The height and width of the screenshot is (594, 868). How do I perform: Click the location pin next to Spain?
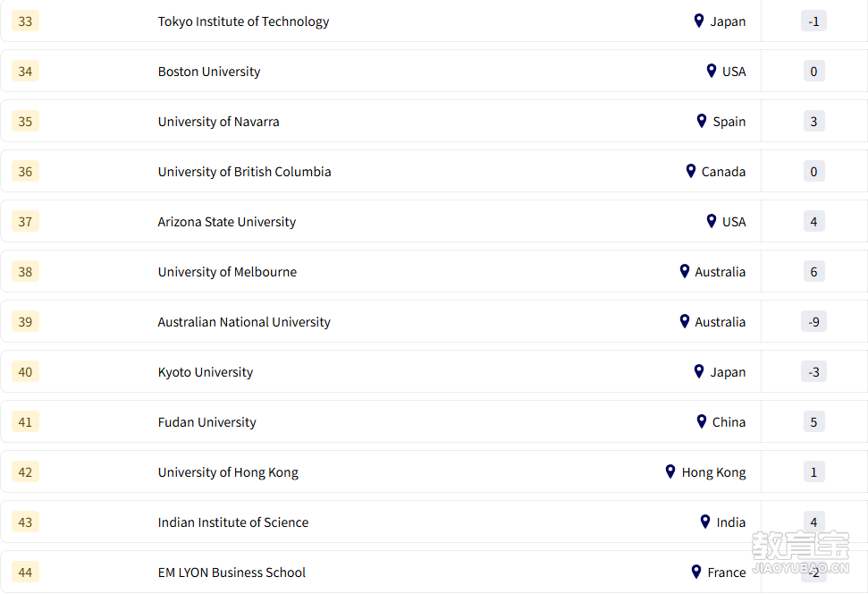click(702, 121)
